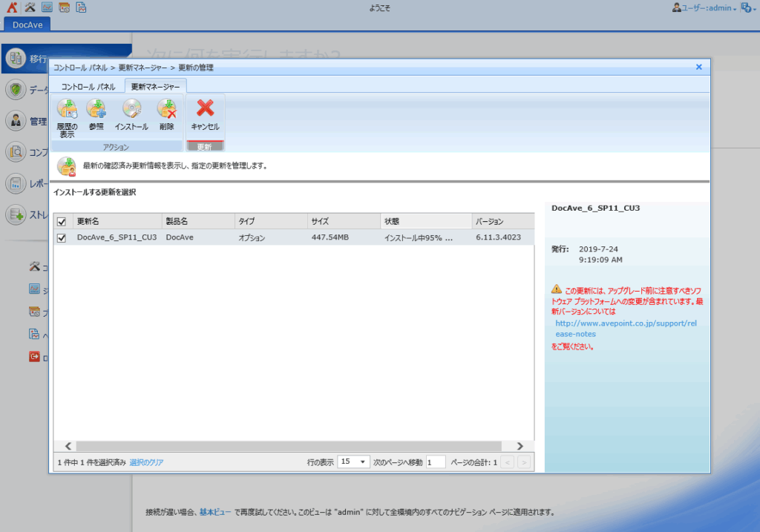Click the previous page button
The width and height of the screenshot is (760, 532).
[508, 462]
